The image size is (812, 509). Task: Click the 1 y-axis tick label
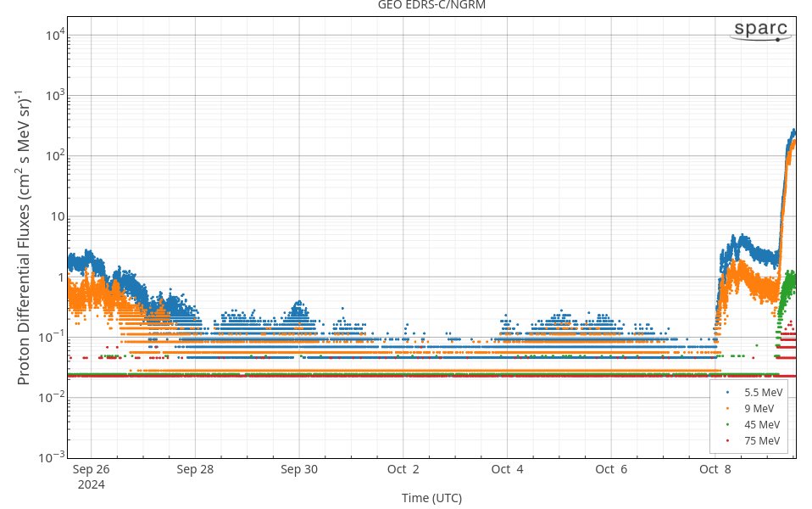click(x=62, y=277)
